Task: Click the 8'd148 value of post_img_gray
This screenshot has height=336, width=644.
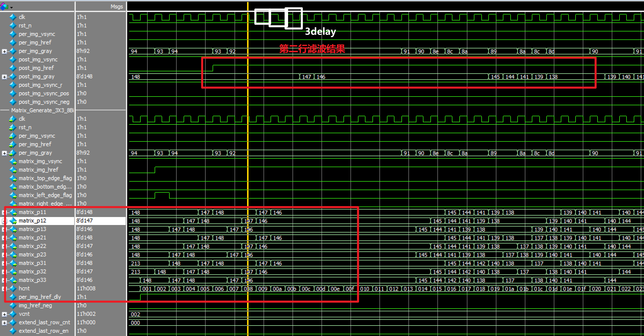Action: click(84, 76)
